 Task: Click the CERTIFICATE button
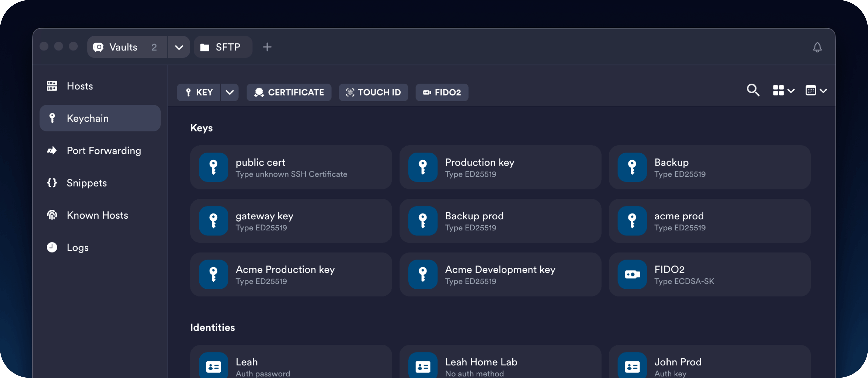point(289,92)
